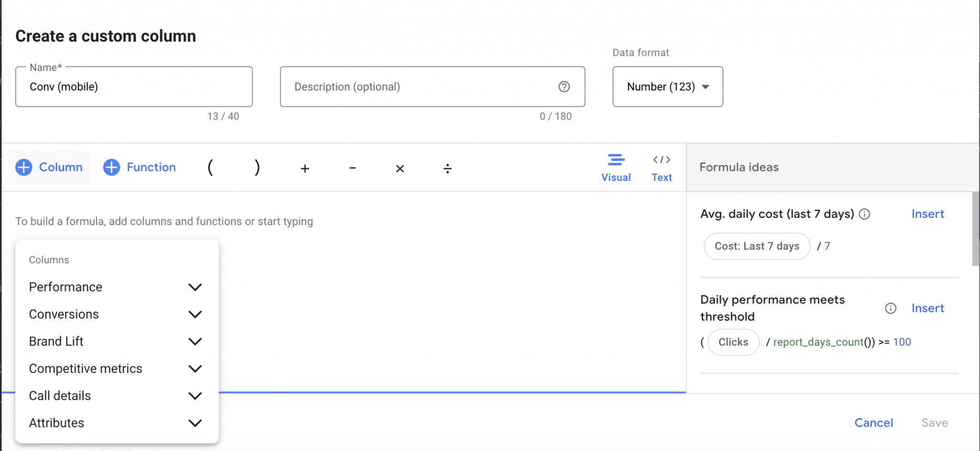Open description help question mark icon
980x451 pixels.
(x=564, y=87)
